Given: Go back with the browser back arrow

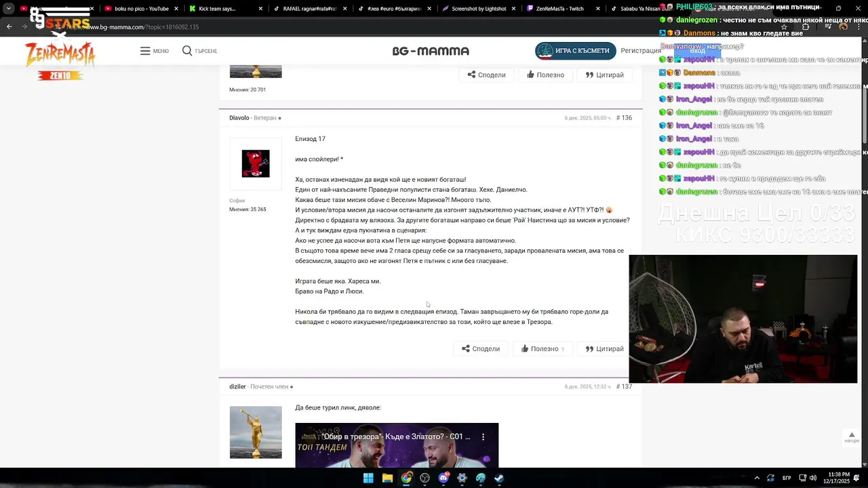Looking at the screenshot, I should click(x=9, y=27).
